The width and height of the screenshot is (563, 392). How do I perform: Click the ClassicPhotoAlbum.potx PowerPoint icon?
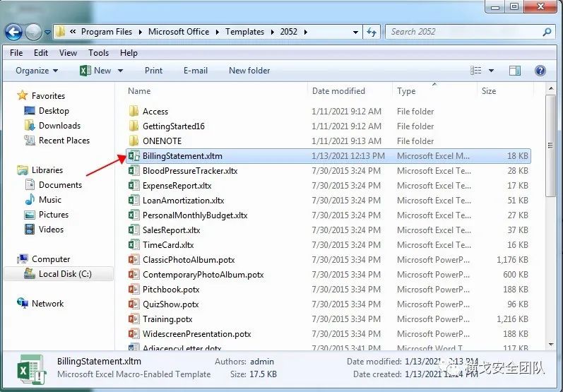coord(134,259)
